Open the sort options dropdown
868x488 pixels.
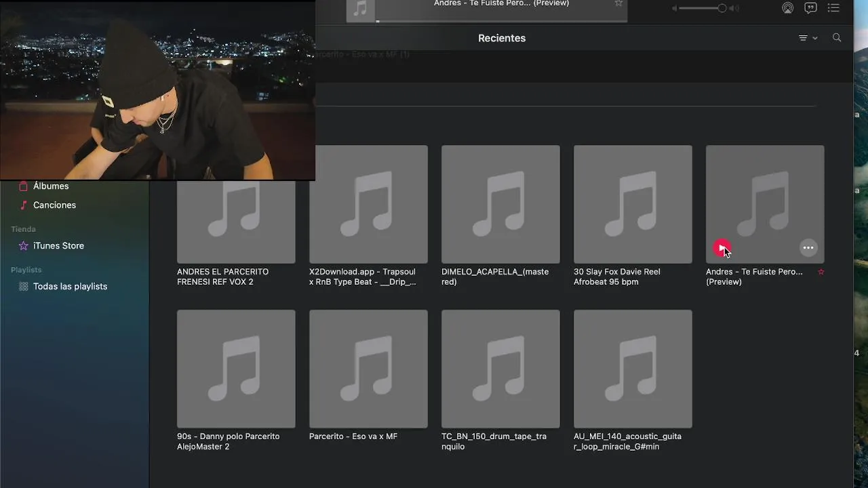pos(808,38)
